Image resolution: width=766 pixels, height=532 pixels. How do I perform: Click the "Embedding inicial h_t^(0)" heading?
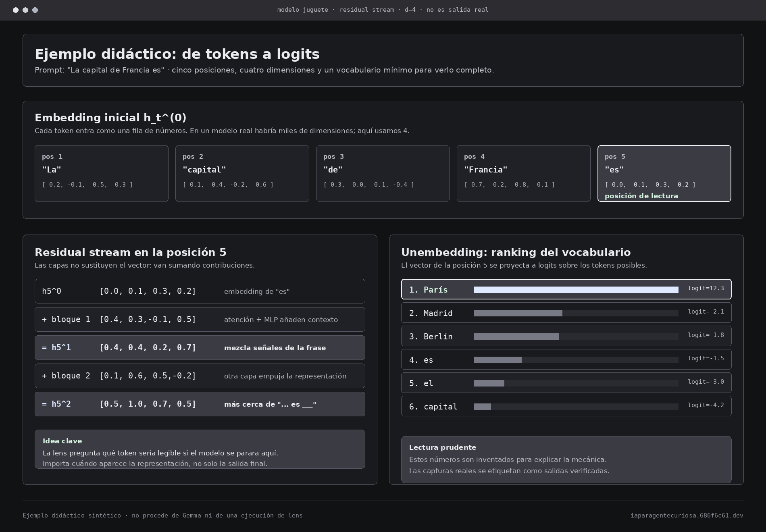110,118
